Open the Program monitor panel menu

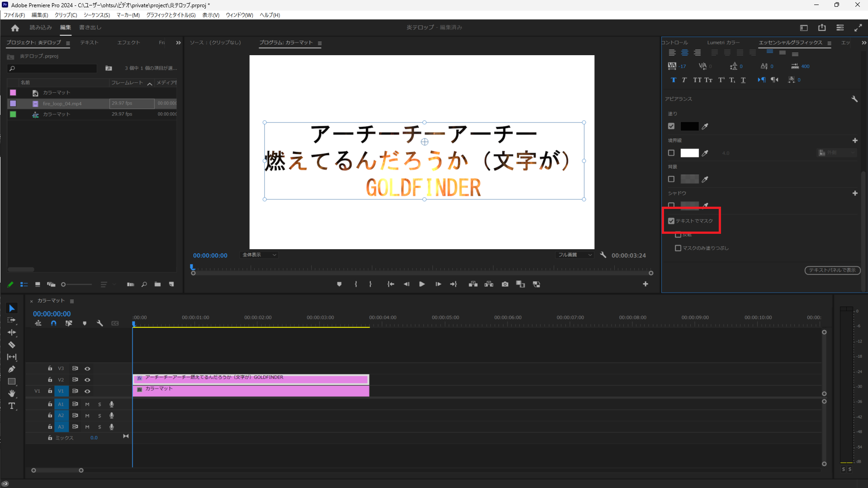pyautogui.click(x=320, y=43)
